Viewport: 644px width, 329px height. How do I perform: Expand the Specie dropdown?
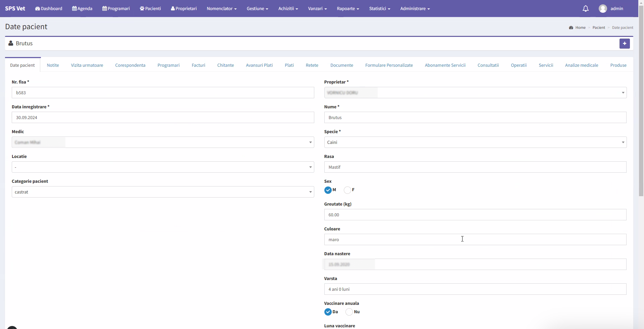coord(475,142)
